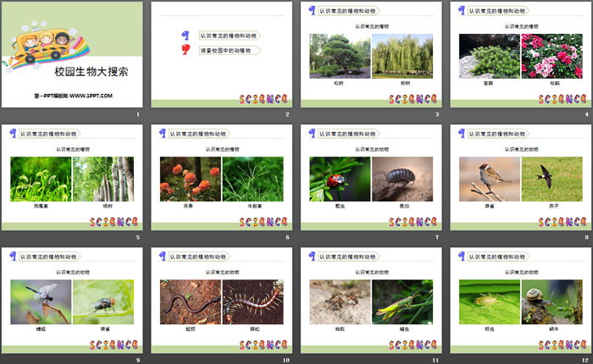Image resolution: width=593 pixels, height=364 pixels.
Task: Click the ants photo on slide 11
Action: pos(340,302)
